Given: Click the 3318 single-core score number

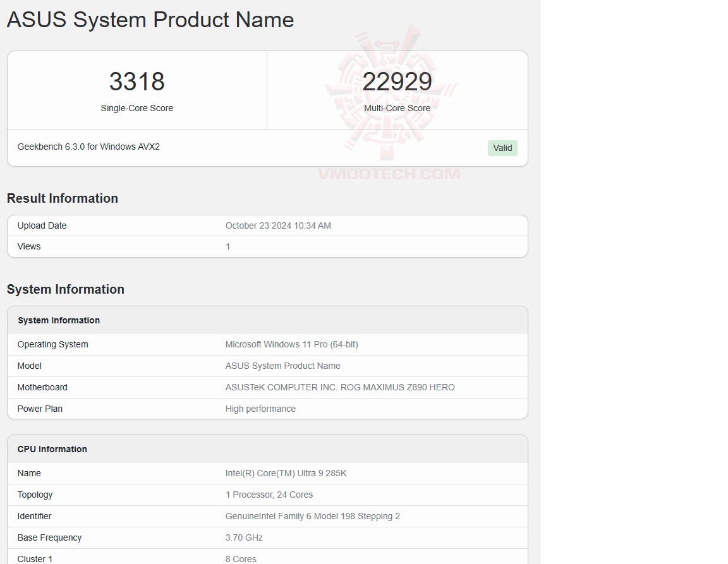Looking at the screenshot, I should [136, 81].
